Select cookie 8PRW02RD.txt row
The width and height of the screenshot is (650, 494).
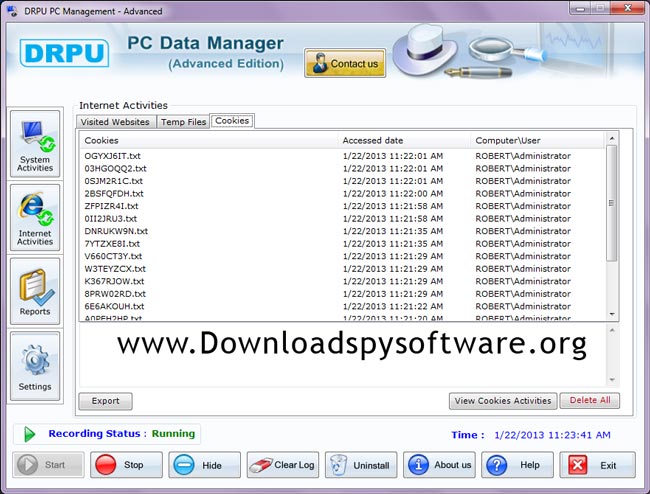coord(342,294)
